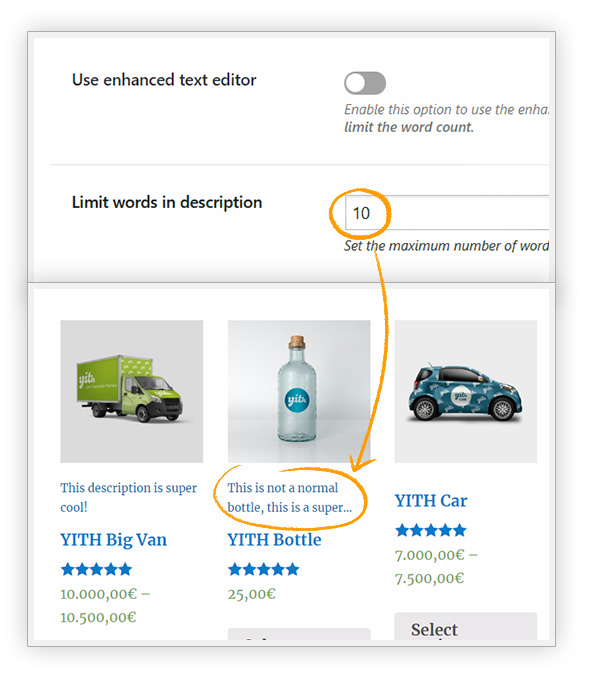Click the Limit words in description field
The width and height of the screenshot is (600, 681).
click(x=447, y=213)
